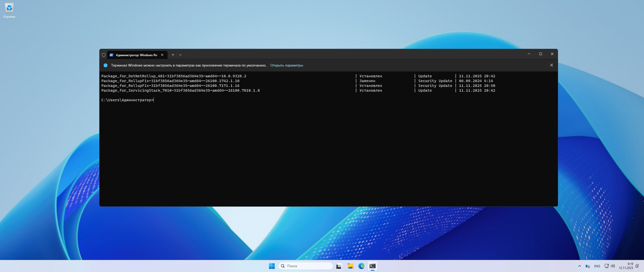This screenshot has height=272, width=644.
Task: Open the volume control in the tray
Action: point(613,266)
